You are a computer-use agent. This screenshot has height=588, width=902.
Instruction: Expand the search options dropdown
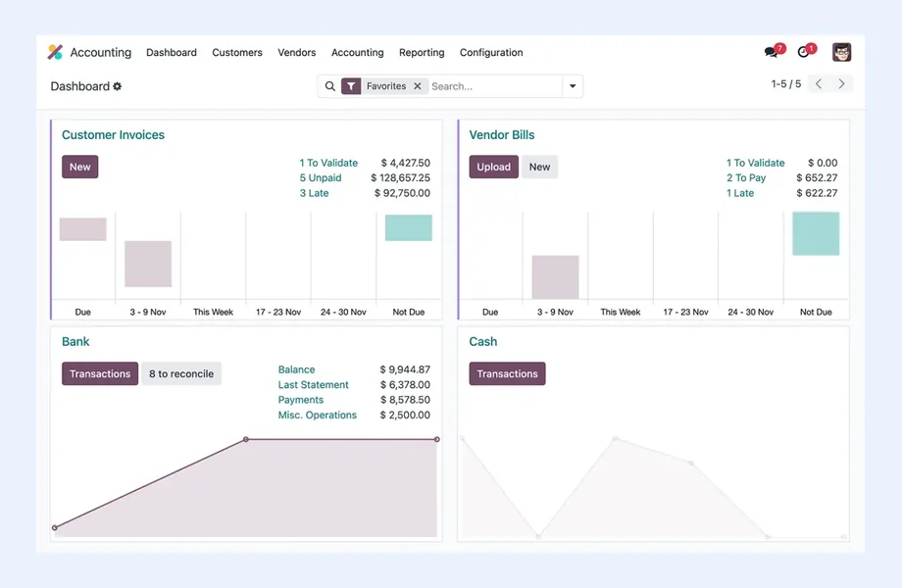click(x=573, y=86)
